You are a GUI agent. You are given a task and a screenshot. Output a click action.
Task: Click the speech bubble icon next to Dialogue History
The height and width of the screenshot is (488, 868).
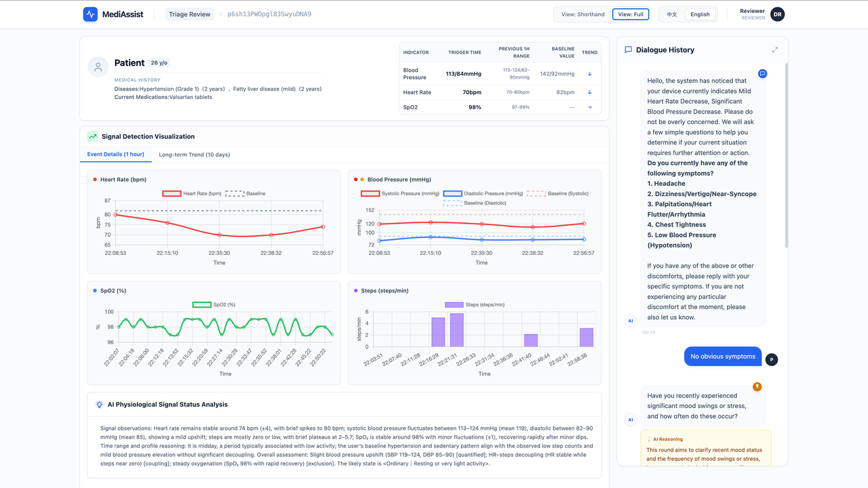click(628, 49)
